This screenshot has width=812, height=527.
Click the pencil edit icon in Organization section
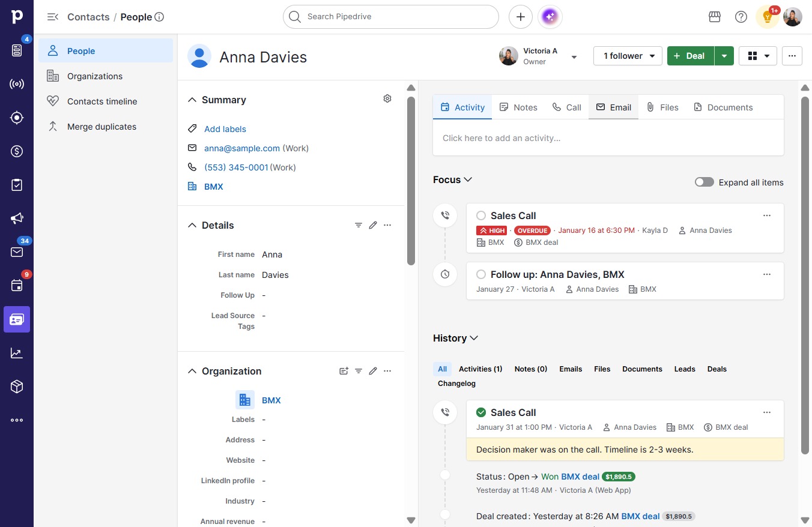[x=373, y=371]
